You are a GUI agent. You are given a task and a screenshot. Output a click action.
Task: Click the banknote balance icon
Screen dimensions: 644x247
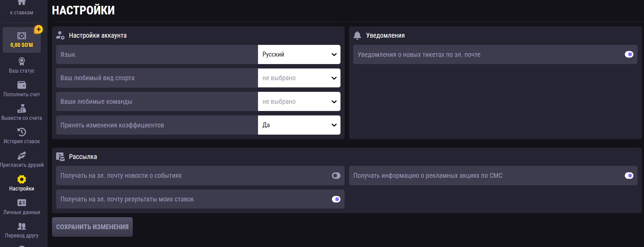click(x=22, y=36)
